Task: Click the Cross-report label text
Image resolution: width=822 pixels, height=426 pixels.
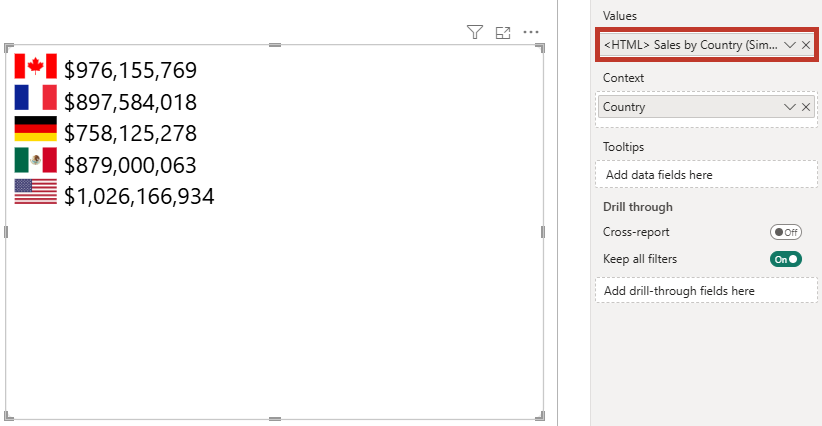Action: (x=636, y=232)
